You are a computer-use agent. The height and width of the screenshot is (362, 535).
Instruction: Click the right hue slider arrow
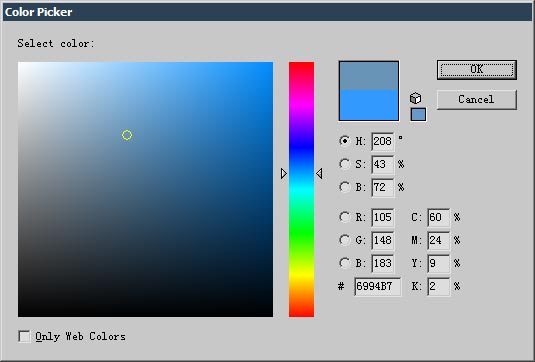[x=319, y=174]
